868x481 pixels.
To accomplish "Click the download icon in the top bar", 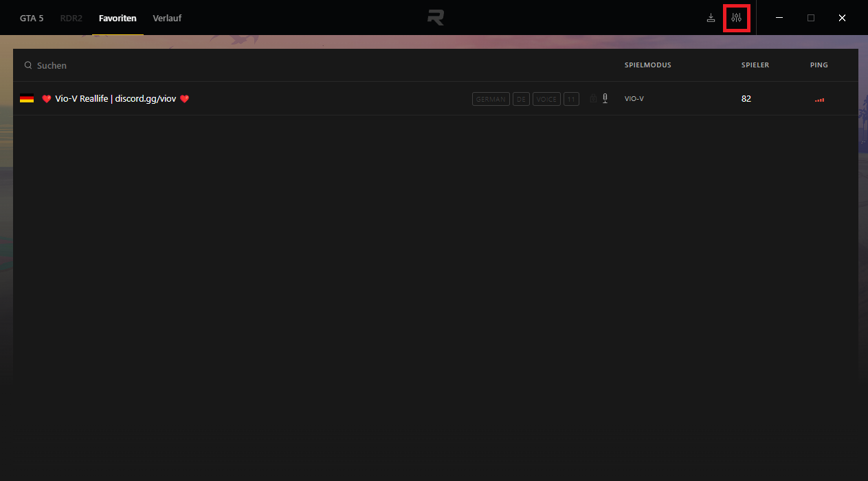I will click(x=711, y=18).
